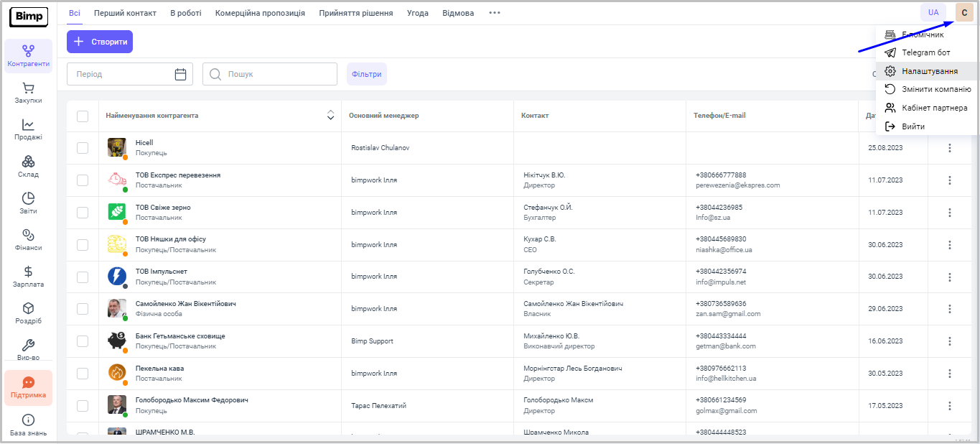980x444 pixels.
Task: Open Звіти reports in sidebar
Action: (x=29, y=203)
